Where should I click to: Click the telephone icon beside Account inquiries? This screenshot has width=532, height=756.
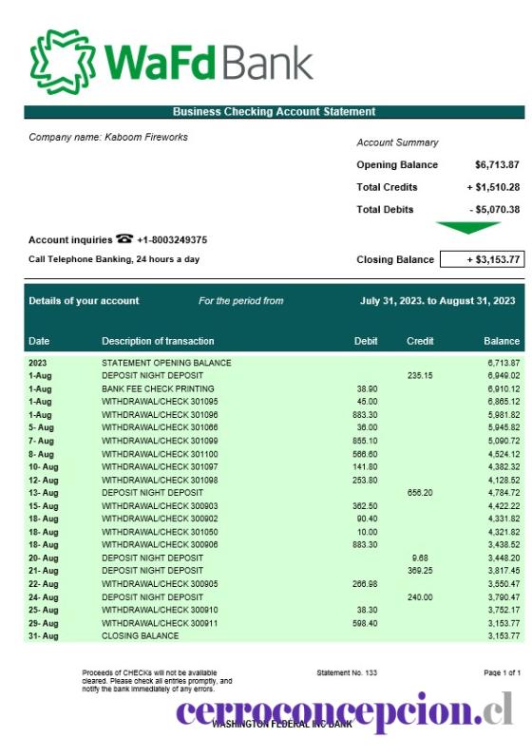[124, 238]
